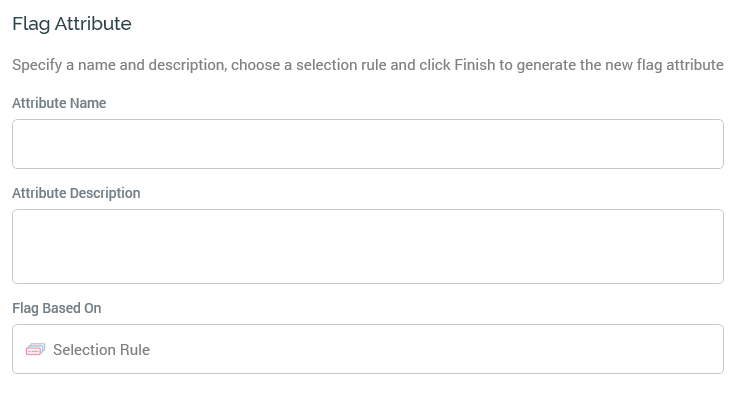The width and height of the screenshot is (743, 397).
Task: Click the pink card icon beside Selection Rule
Action: pos(36,350)
